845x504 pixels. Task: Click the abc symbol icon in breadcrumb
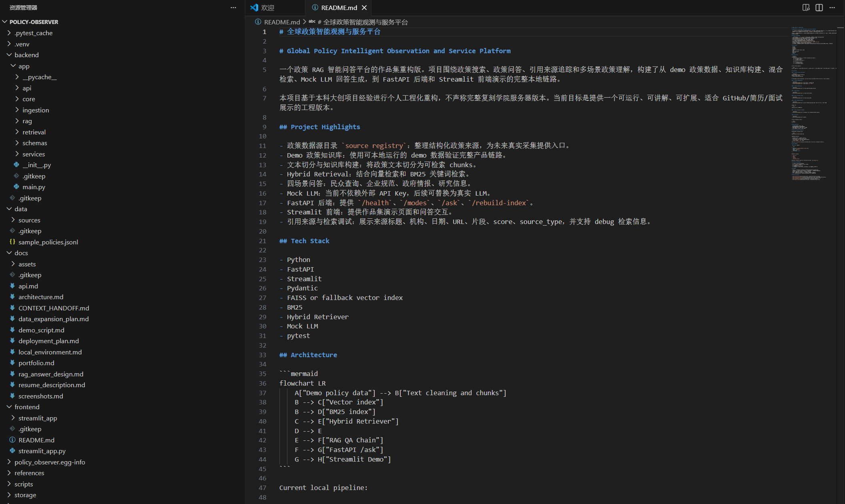click(312, 22)
